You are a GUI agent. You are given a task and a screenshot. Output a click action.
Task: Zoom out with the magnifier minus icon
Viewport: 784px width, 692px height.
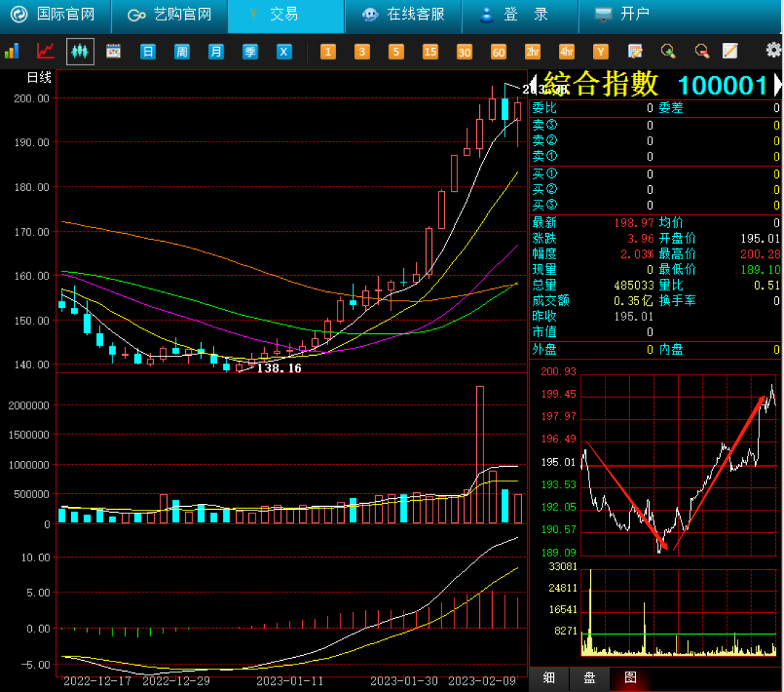[x=703, y=51]
